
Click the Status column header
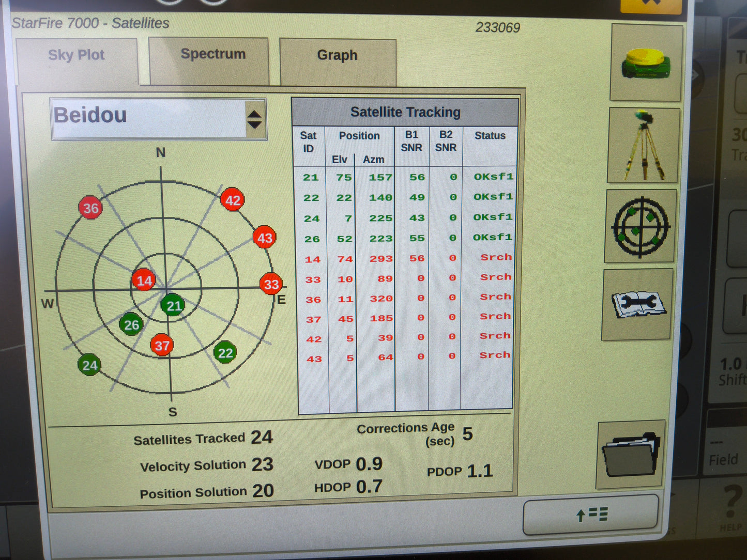(x=490, y=136)
